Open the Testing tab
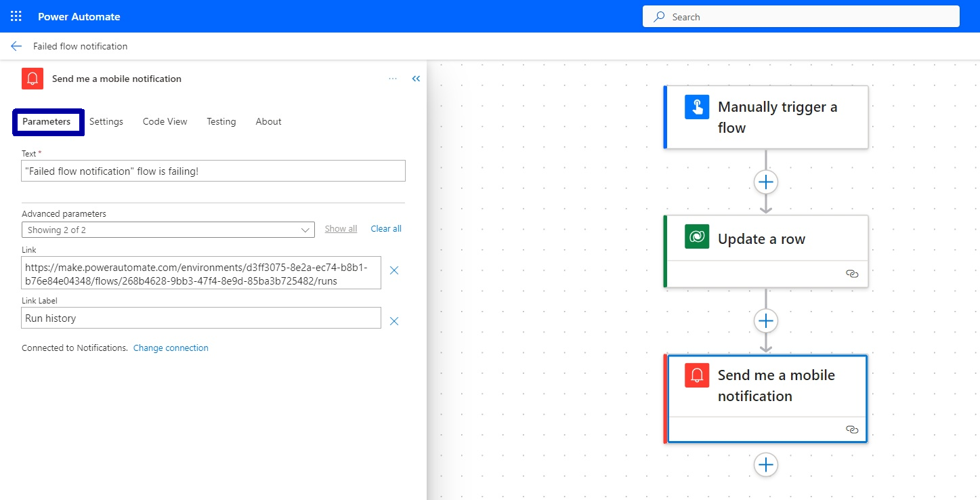The height and width of the screenshot is (500, 980). 221,122
